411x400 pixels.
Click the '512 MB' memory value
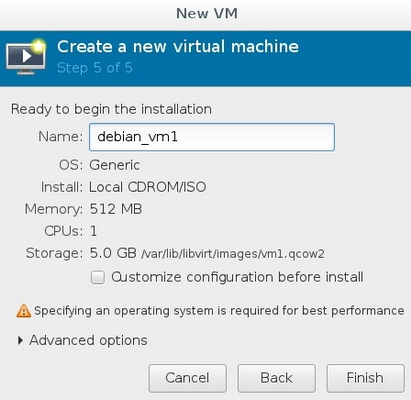point(116,209)
